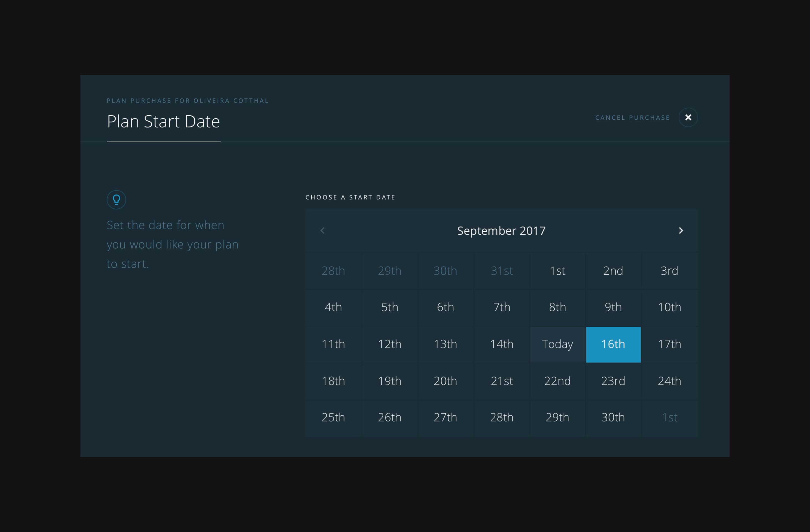810x532 pixels.
Task: Choose the 10th as start date
Action: click(669, 307)
